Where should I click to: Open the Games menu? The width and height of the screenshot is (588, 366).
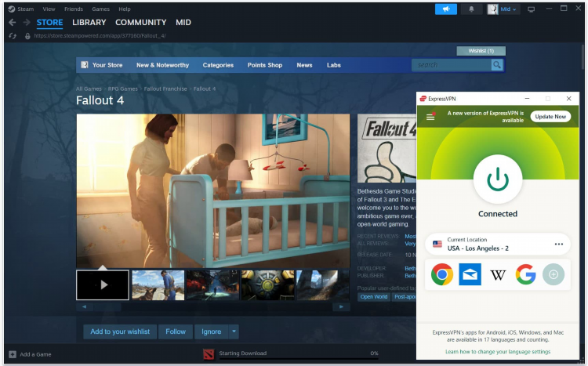point(101,9)
